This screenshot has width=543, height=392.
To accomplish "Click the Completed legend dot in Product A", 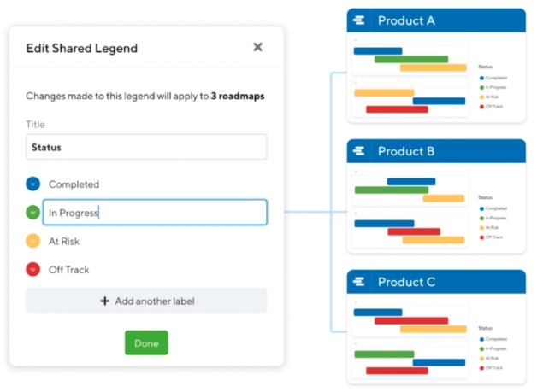I will (481, 78).
